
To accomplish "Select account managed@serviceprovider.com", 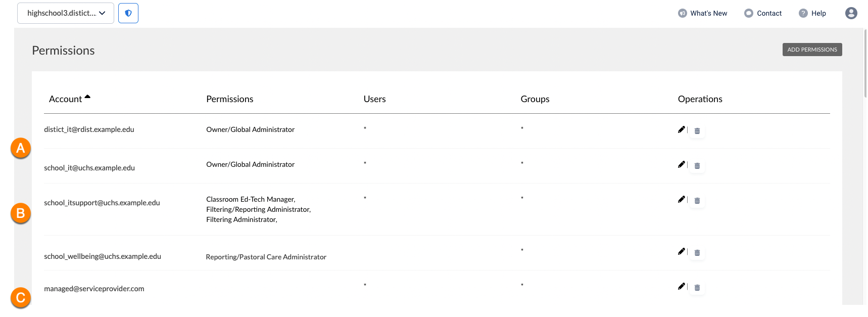I will coord(94,289).
